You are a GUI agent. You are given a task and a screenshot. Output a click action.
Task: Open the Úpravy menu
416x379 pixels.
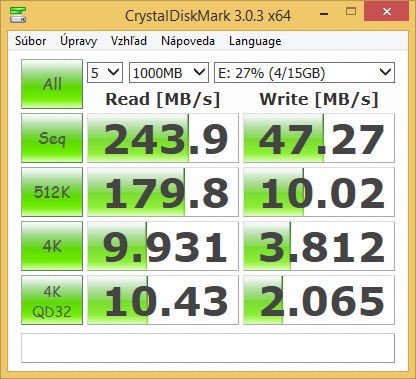point(78,41)
